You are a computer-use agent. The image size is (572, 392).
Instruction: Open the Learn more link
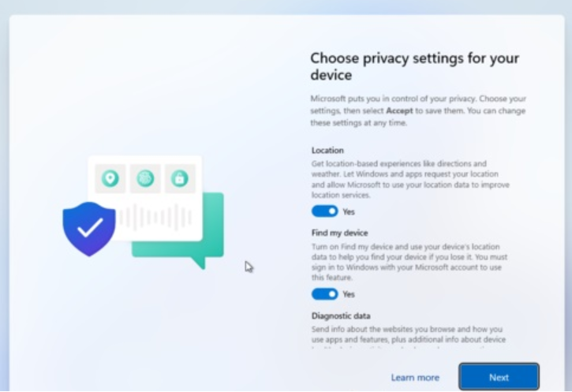pos(415,378)
